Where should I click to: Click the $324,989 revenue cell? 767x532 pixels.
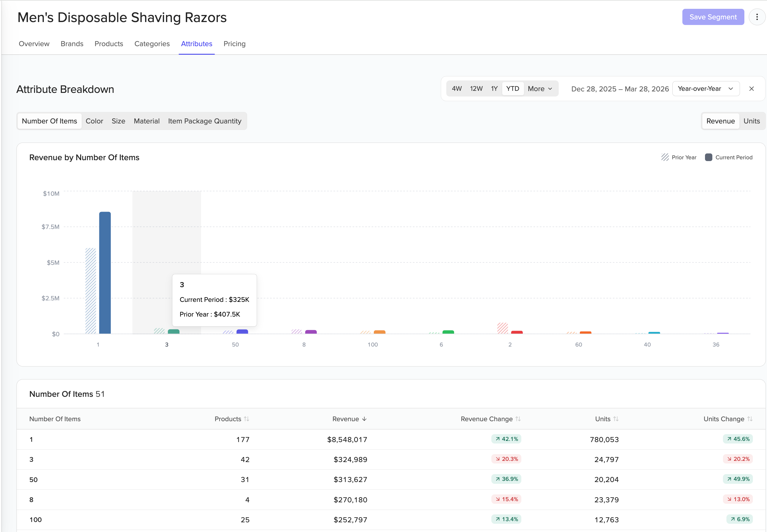pos(350,459)
